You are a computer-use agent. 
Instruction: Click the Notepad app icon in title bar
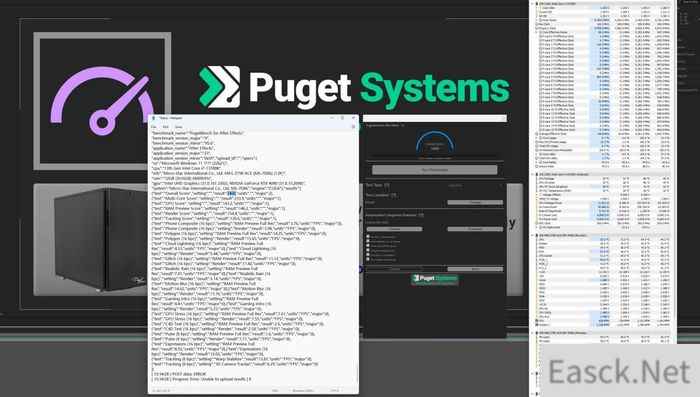tap(154, 118)
